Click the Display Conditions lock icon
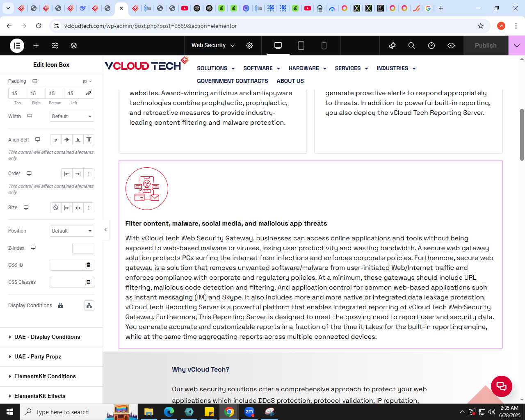The height and width of the screenshot is (420, 525). (60, 306)
